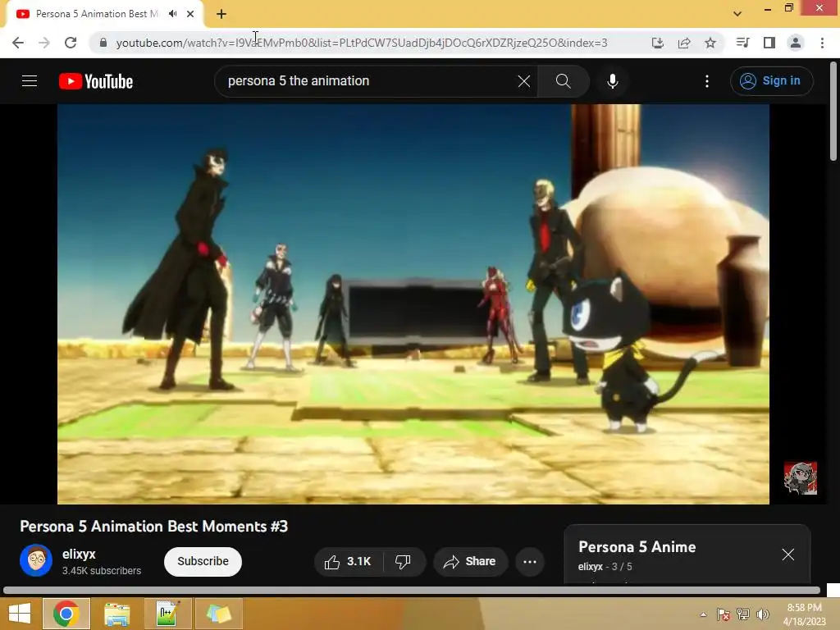Open Chrome profile avatar
The image size is (840, 630).
796,43
